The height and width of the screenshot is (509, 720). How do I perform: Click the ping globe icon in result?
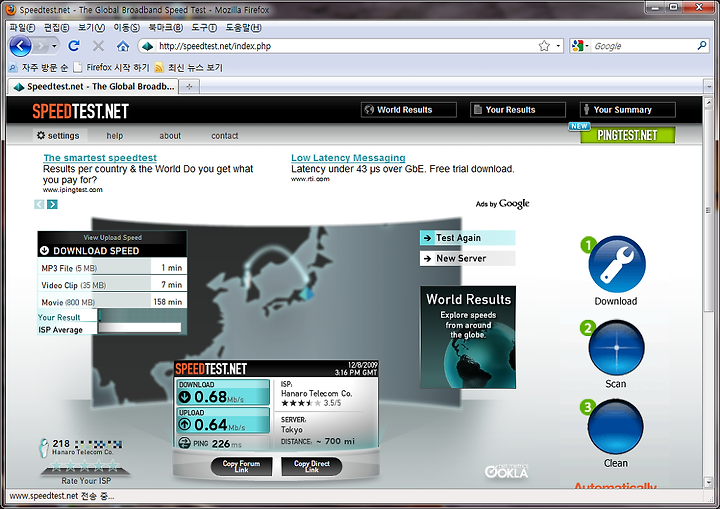[185, 443]
